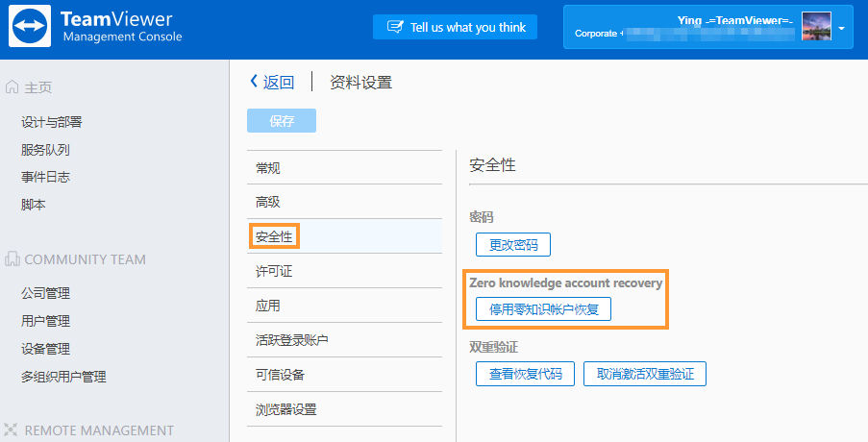The width and height of the screenshot is (868, 442).
Task: Click the Remote Management section icon
Action: [x=11, y=430]
